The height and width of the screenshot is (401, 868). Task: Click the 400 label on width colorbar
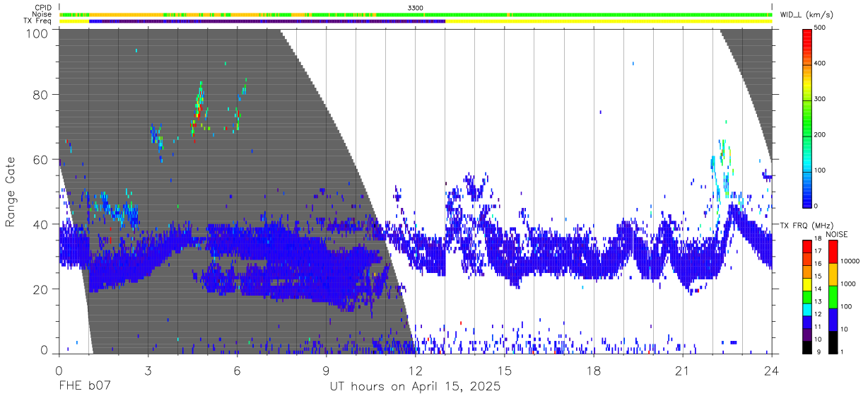tap(820, 64)
